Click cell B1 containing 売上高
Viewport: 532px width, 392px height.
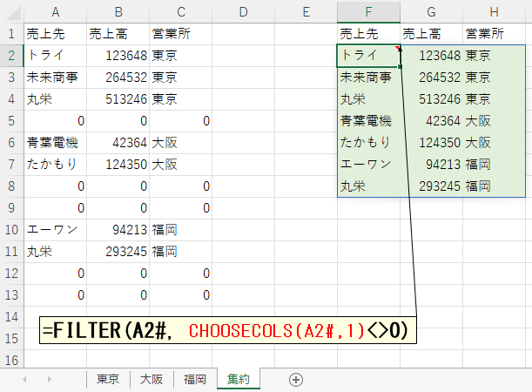coord(118,34)
